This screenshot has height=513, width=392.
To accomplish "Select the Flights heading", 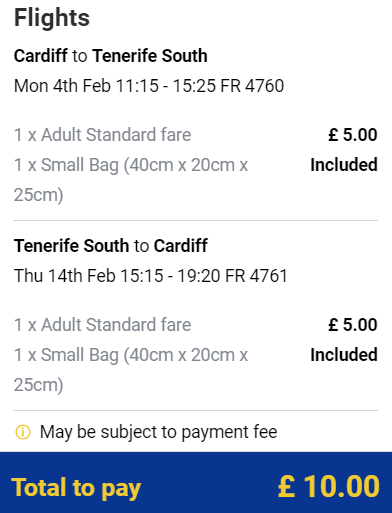I will pyautogui.click(x=52, y=18).
